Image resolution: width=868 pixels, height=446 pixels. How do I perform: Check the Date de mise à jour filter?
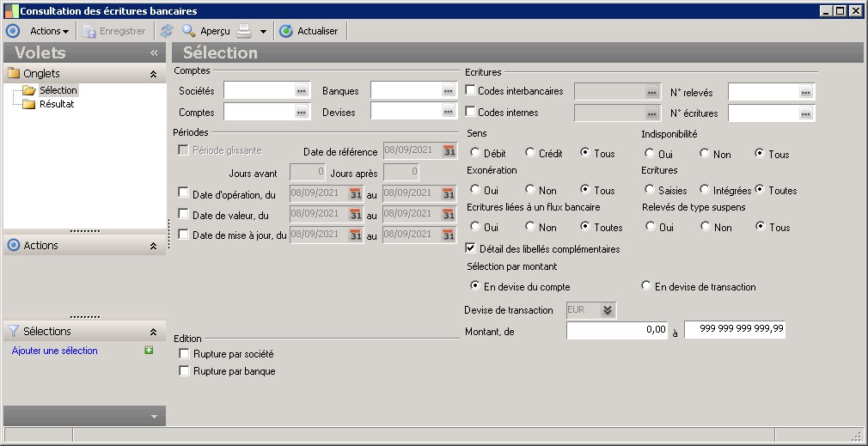[183, 234]
